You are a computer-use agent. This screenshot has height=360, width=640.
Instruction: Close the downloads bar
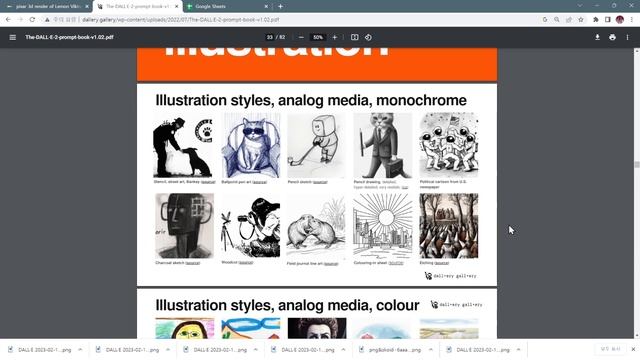click(633, 349)
